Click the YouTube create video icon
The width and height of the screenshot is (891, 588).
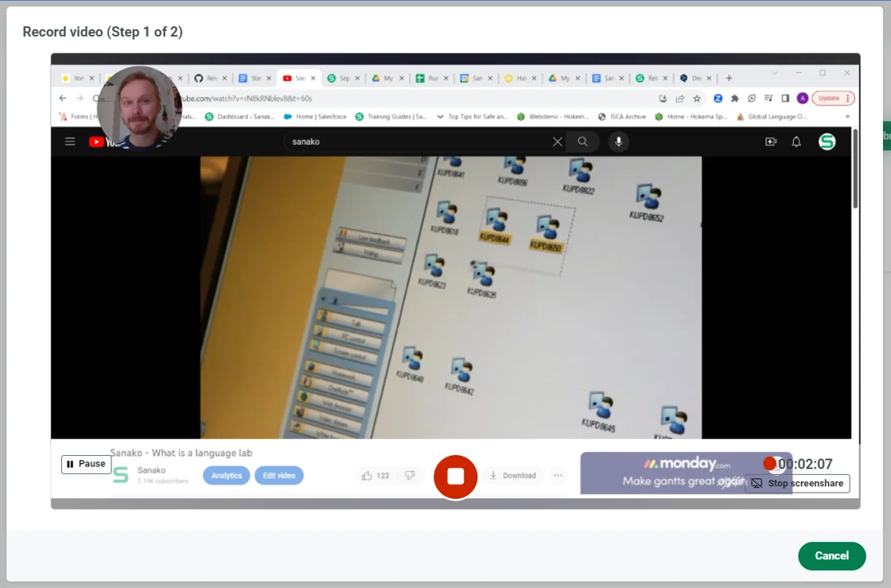(x=770, y=142)
